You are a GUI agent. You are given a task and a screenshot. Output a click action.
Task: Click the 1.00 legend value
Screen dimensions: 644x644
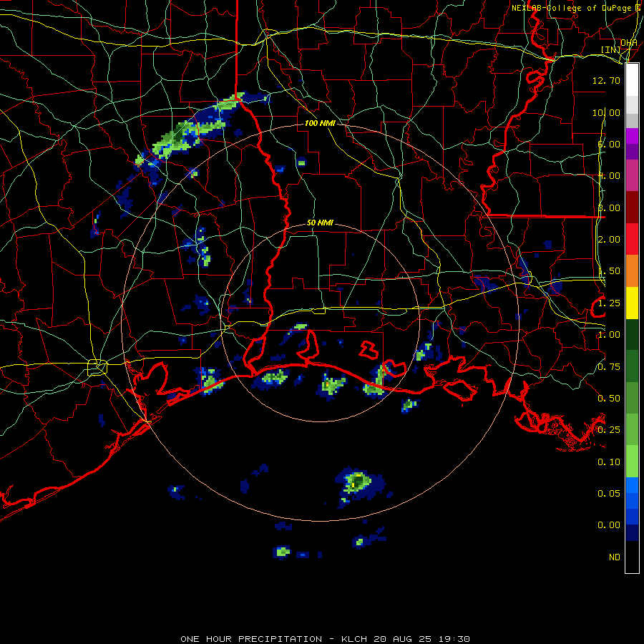609,335
